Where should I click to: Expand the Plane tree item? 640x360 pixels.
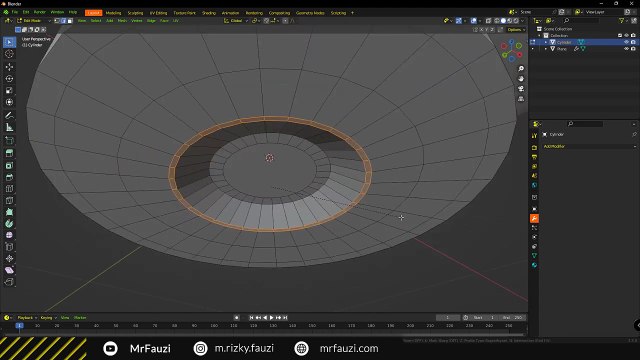coord(546,49)
